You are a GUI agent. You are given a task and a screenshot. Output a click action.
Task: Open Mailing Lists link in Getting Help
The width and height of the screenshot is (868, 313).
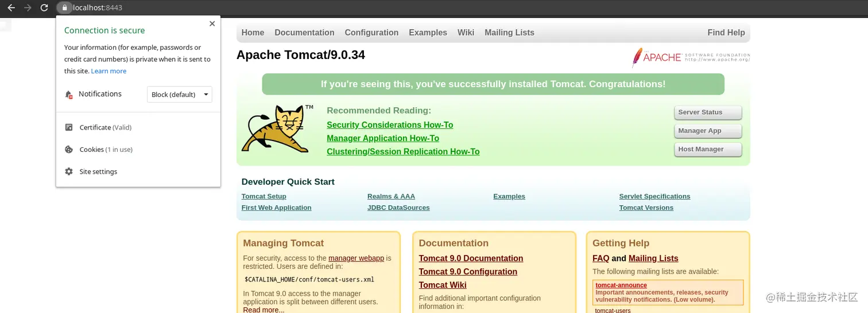(x=653, y=259)
